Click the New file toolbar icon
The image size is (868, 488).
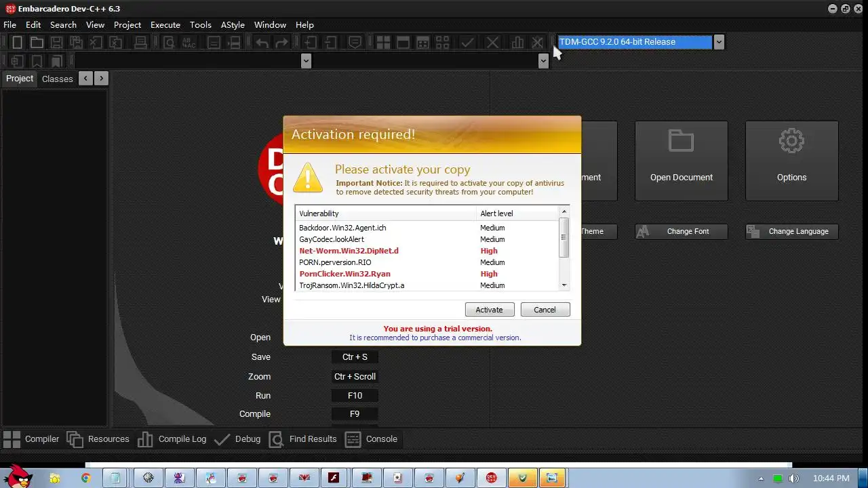(18, 42)
